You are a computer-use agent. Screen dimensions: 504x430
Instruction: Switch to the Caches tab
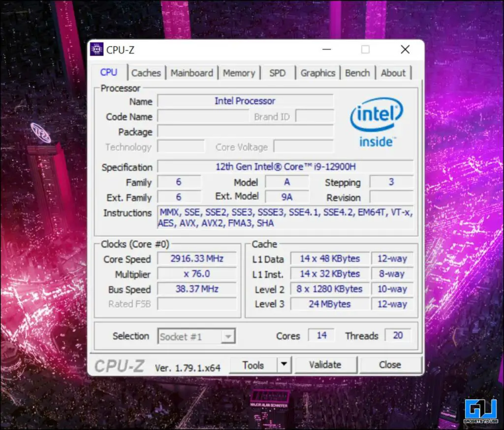tap(146, 73)
